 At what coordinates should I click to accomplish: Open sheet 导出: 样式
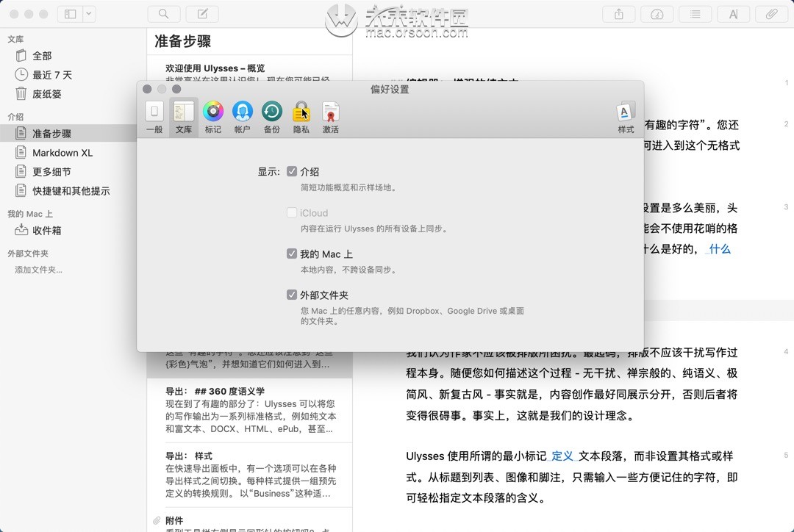click(x=250, y=475)
